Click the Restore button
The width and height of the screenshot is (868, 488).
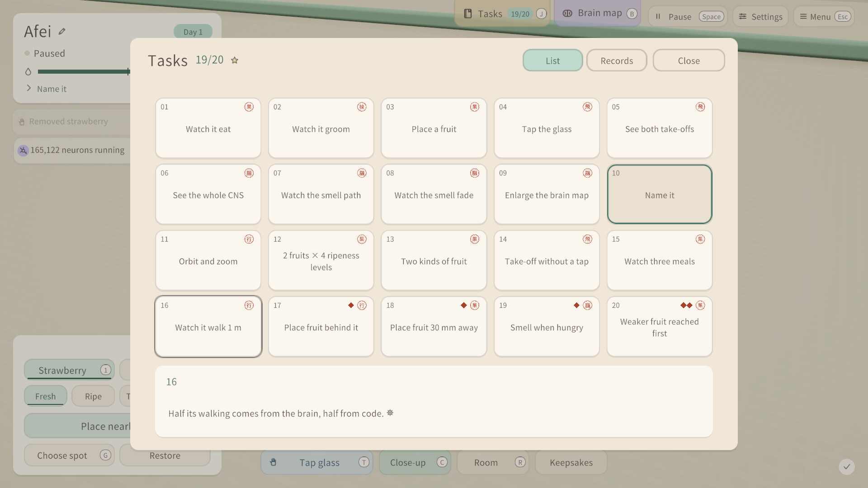(x=165, y=455)
